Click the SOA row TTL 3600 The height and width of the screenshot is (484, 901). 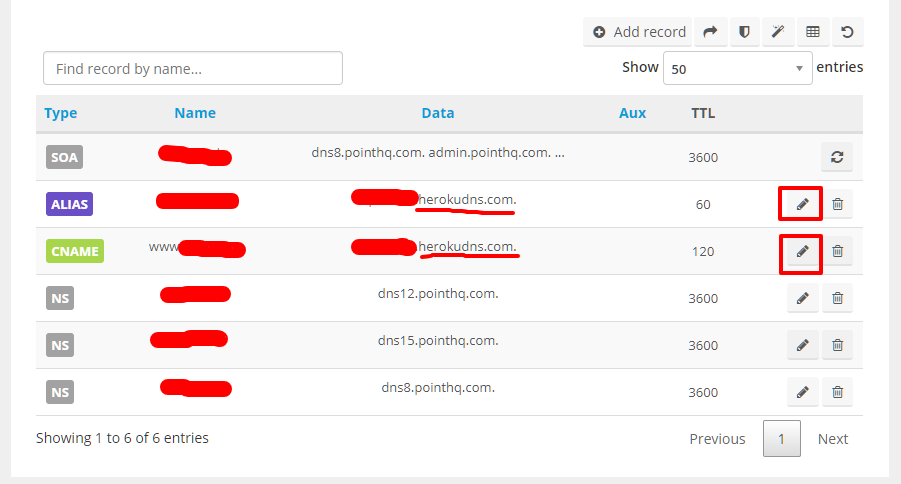(x=703, y=158)
